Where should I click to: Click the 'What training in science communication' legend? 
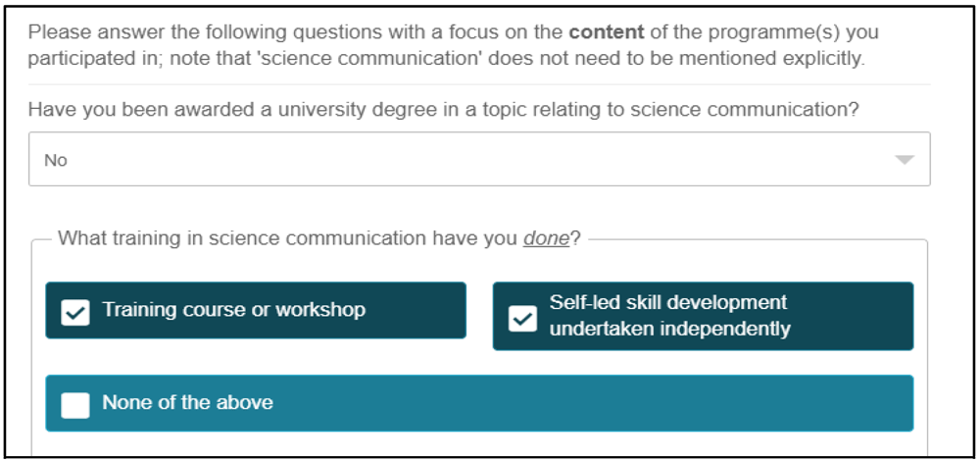(x=319, y=238)
